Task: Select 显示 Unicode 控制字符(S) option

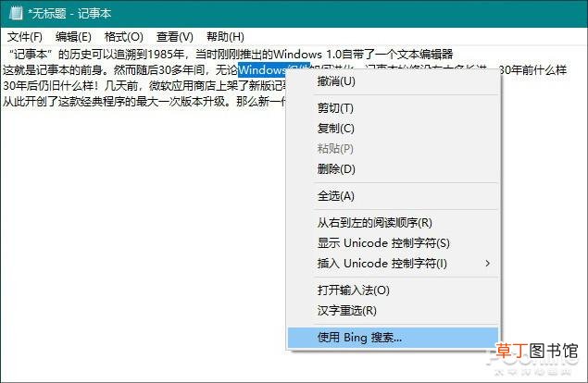Action: point(393,243)
